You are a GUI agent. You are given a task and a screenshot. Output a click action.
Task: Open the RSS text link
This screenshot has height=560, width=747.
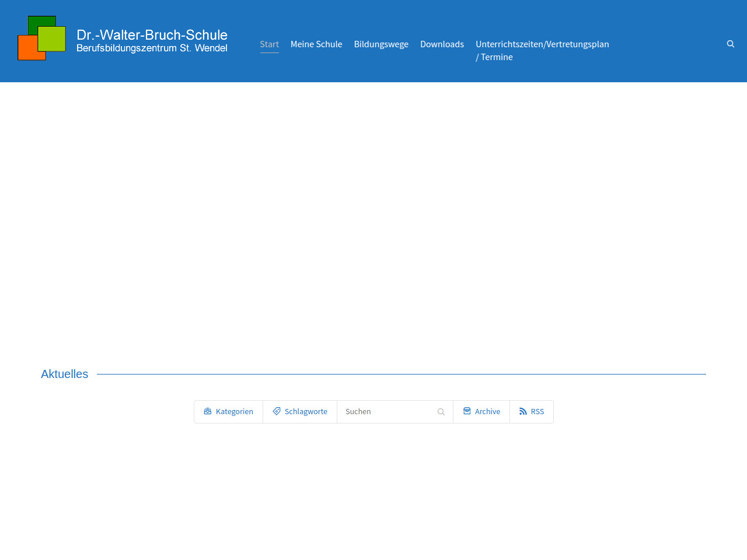[x=537, y=412]
